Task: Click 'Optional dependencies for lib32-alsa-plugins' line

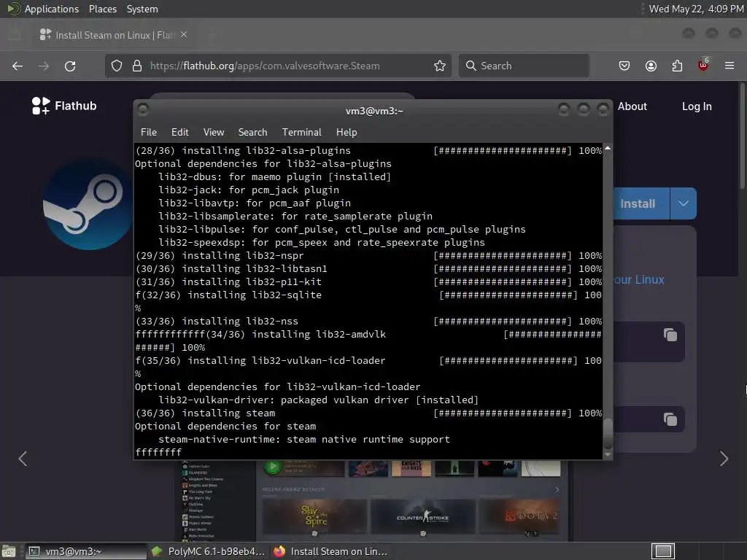Action: point(263,163)
